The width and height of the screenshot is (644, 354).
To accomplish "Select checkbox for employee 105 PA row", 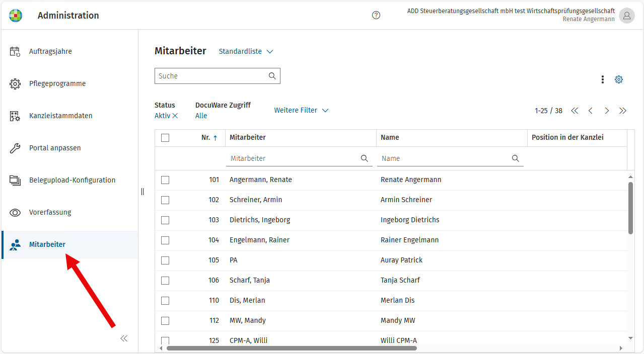I will (165, 260).
